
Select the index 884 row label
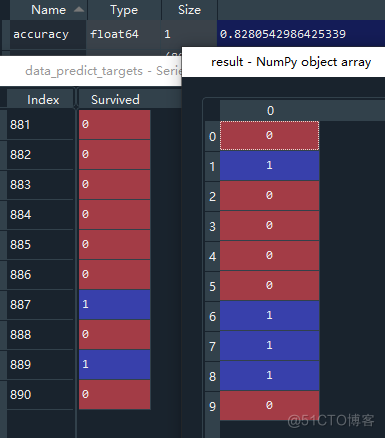tap(40, 215)
